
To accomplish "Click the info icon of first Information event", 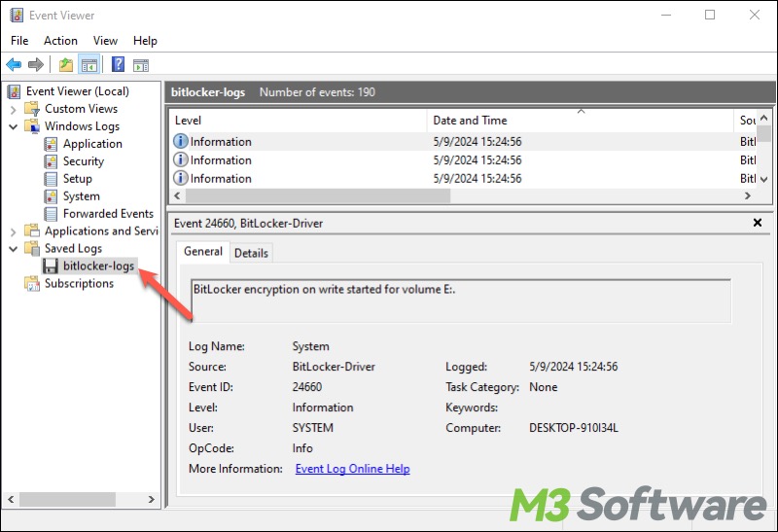I will (x=181, y=141).
